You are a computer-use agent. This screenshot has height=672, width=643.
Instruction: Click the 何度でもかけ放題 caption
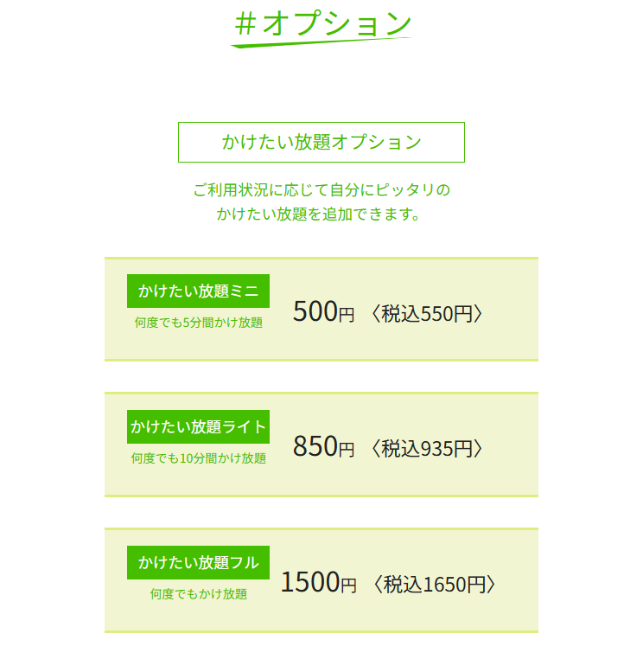coord(198,594)
